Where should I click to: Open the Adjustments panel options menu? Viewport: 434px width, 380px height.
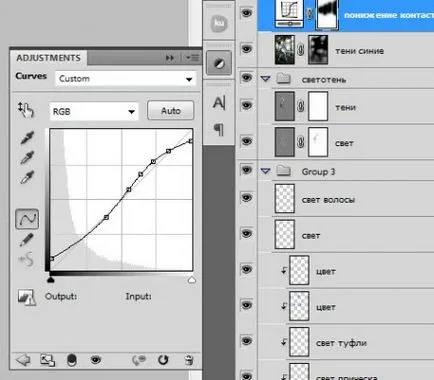(x=192, y=58)
